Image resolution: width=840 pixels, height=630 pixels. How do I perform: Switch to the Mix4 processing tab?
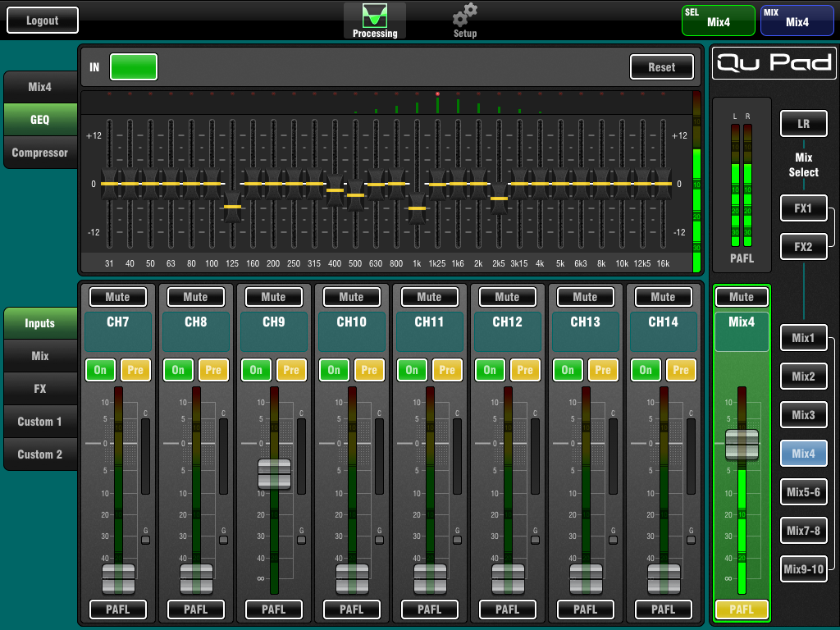tap(40, 87)
